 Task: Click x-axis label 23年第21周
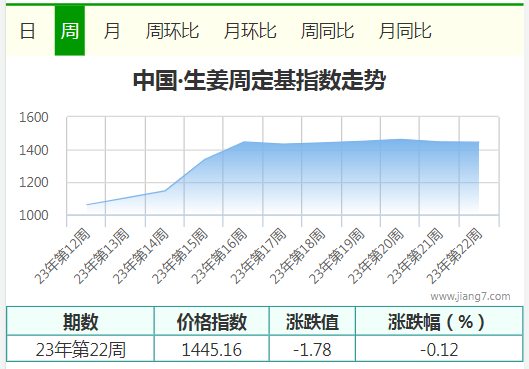tap(415, 256)
